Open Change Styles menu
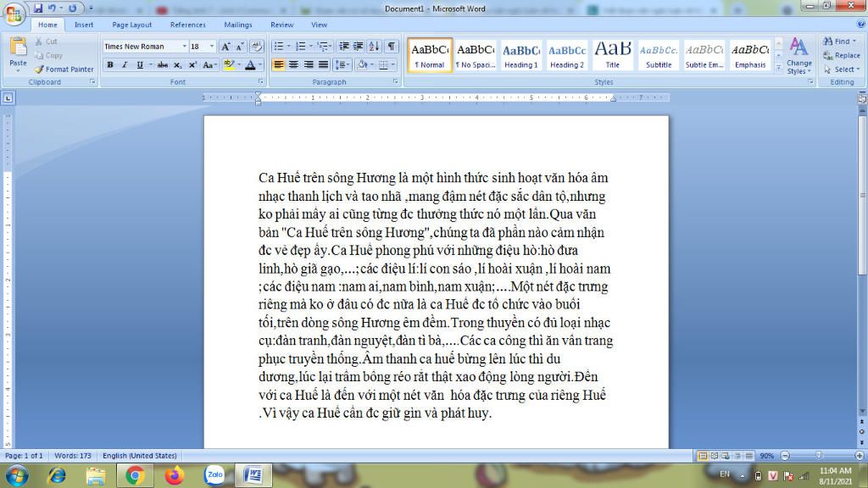 click(x=798, y=56)
